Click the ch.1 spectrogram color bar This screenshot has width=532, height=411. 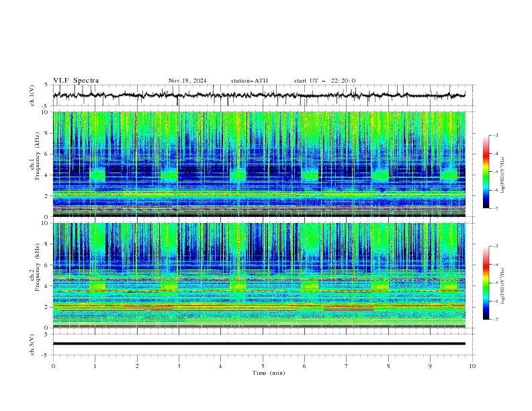[486, 171]
